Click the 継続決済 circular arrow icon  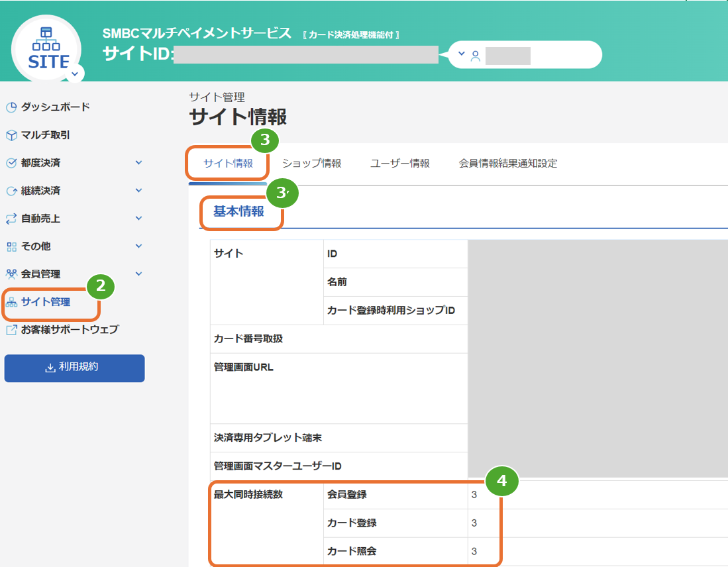[x=11, y=191]
